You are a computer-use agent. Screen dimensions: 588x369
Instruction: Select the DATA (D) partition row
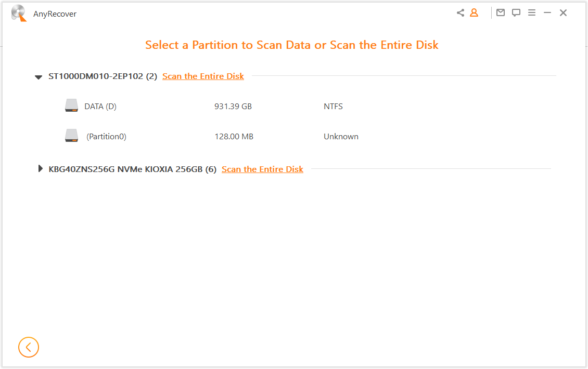tap(100, 106)
